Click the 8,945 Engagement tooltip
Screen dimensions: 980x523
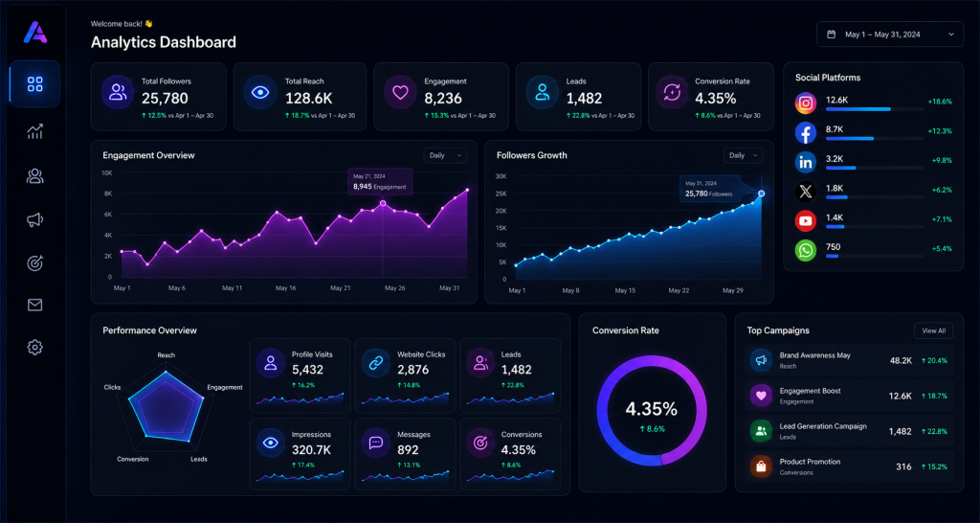[380, 181]
